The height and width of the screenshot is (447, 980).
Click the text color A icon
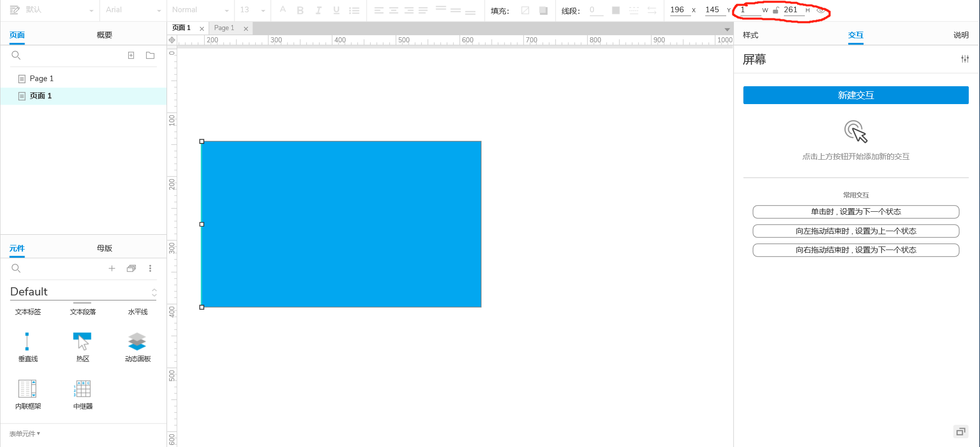pyautogui.click(x=283, y=10)
